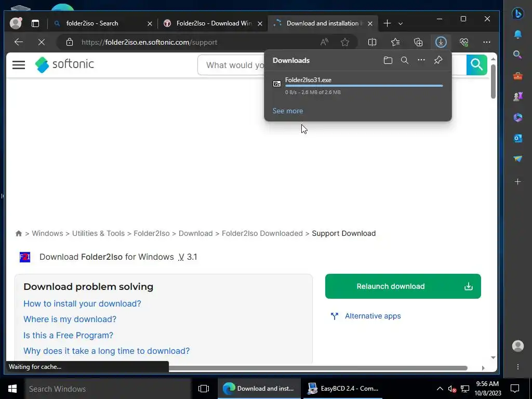Screen dimensions: 532x399
Task: Open Is this a Free Program link
Action: click(68, 335)
